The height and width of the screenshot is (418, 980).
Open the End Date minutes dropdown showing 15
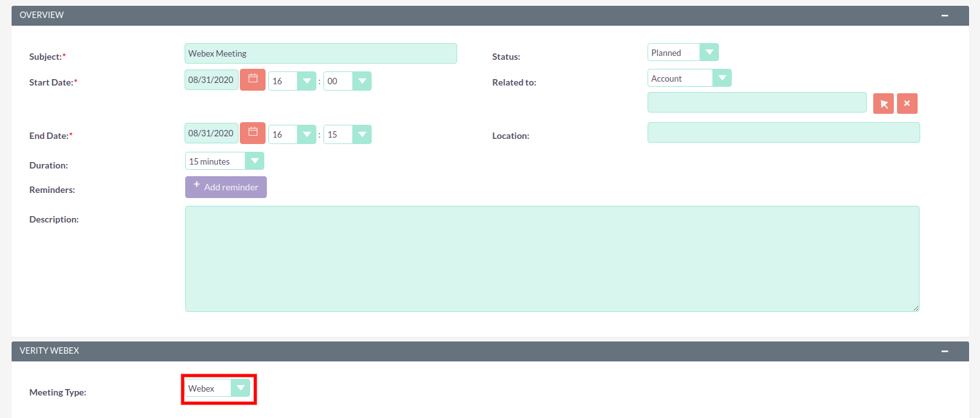click(347, 134)
